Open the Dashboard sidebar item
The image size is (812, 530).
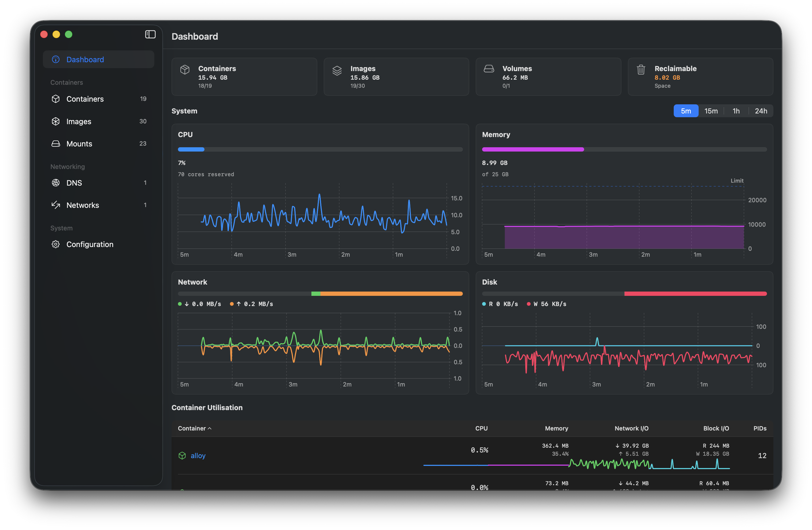[x=99, y=60]
